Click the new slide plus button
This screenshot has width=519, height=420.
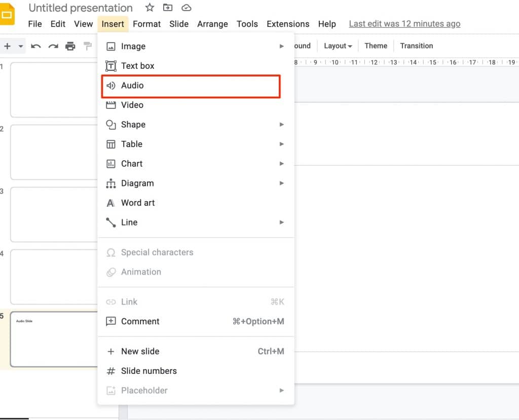pos(7,46)
